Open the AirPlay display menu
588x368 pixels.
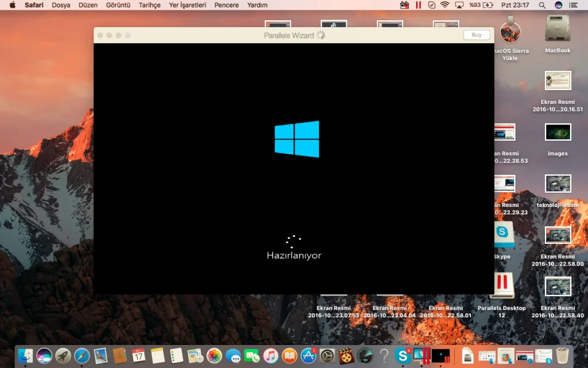click(459, 5)
